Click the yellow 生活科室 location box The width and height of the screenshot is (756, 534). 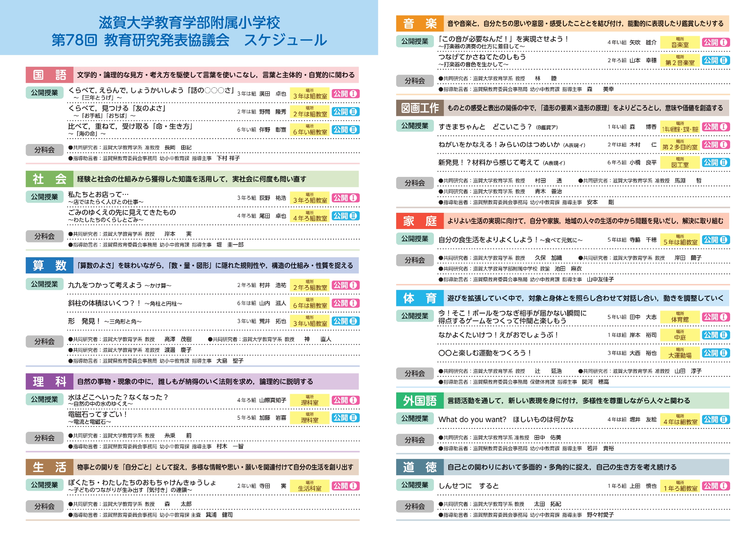click(310, 486)
